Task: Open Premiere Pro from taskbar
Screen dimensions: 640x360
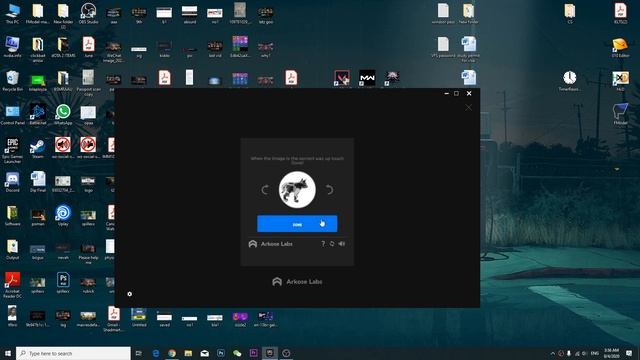Action: (253, 353)
